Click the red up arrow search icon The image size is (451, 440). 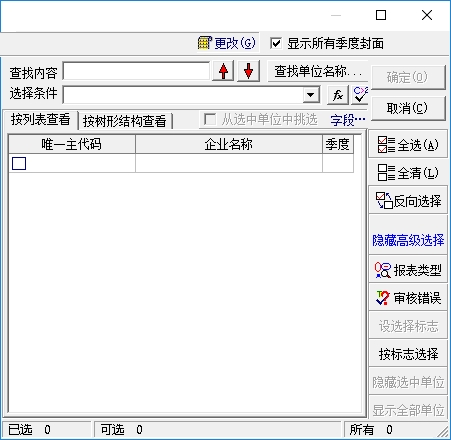223,71
